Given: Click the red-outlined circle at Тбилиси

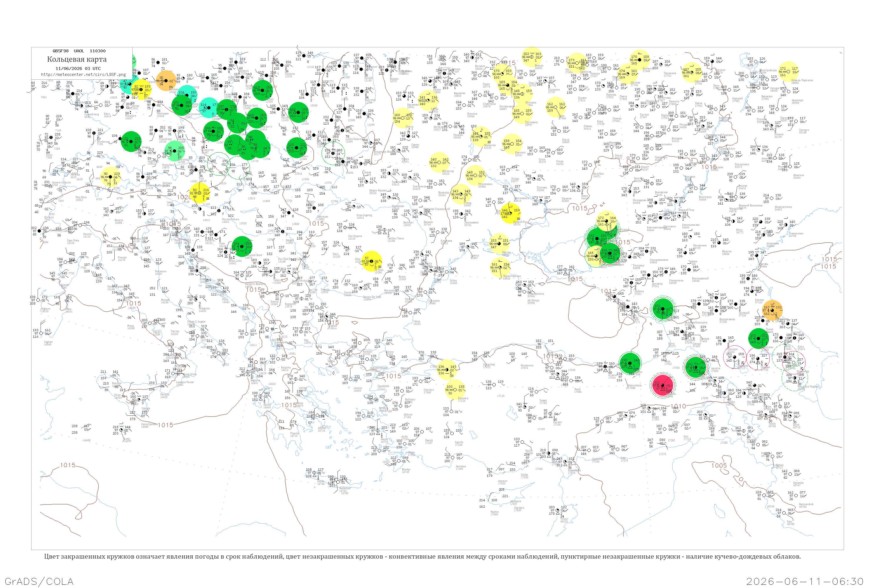Looking at the screenshot, I should tap(735, 357).
